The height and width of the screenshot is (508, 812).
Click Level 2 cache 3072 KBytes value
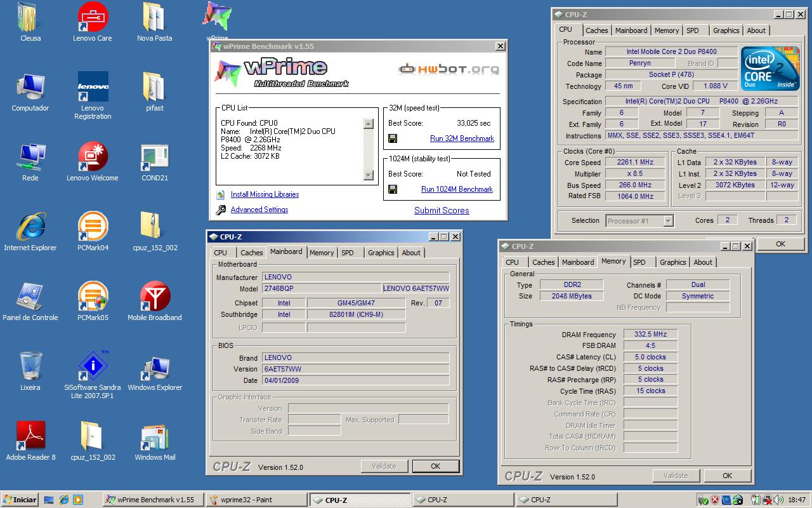click(735, 185)
